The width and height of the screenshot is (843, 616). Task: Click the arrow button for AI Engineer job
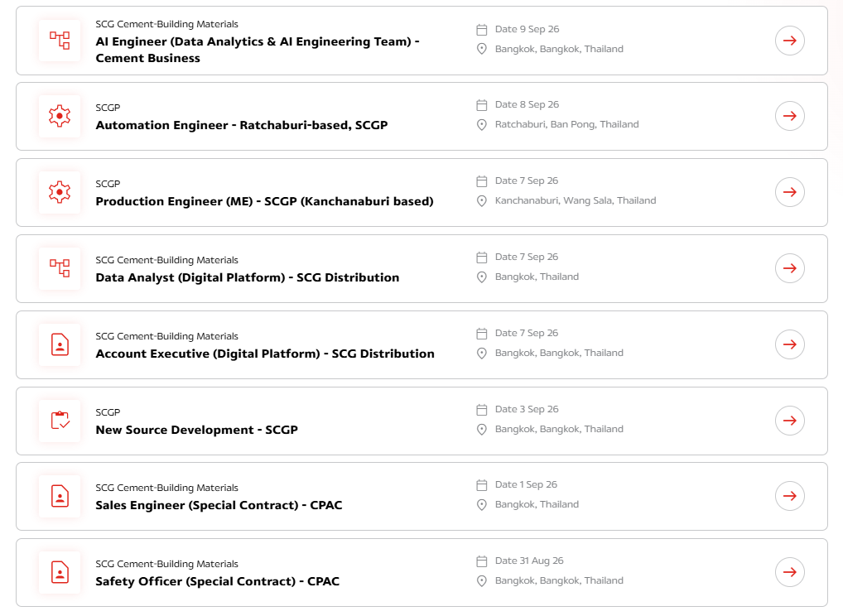tap(789, 41)
